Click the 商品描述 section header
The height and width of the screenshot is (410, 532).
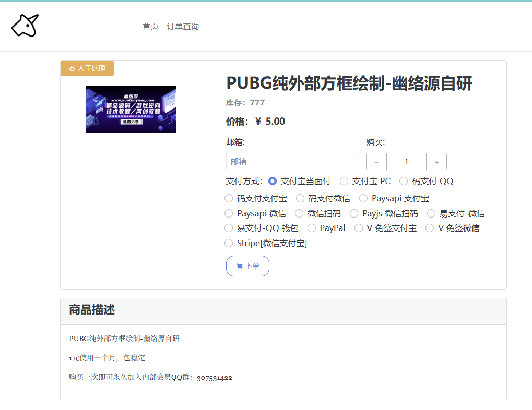tap(92, 310)
